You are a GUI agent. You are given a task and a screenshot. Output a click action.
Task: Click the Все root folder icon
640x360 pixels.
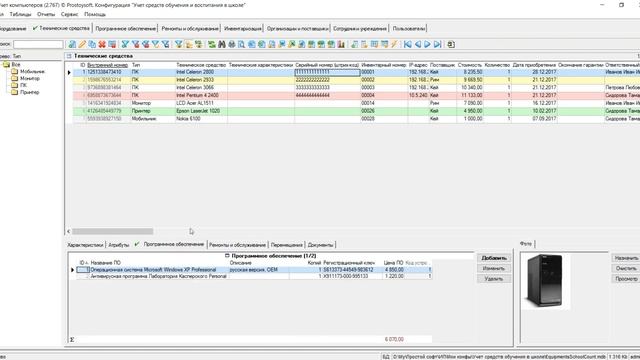point(7,64)
